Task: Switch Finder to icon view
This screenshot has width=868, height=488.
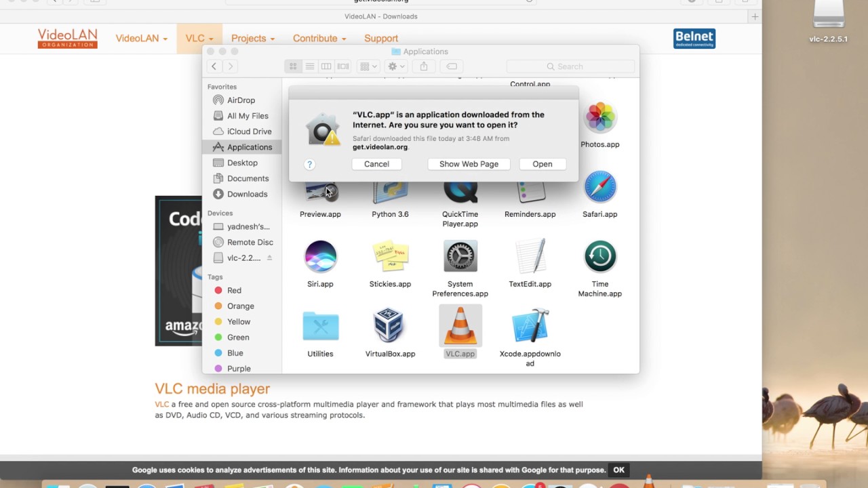Action: pos(293,66)
